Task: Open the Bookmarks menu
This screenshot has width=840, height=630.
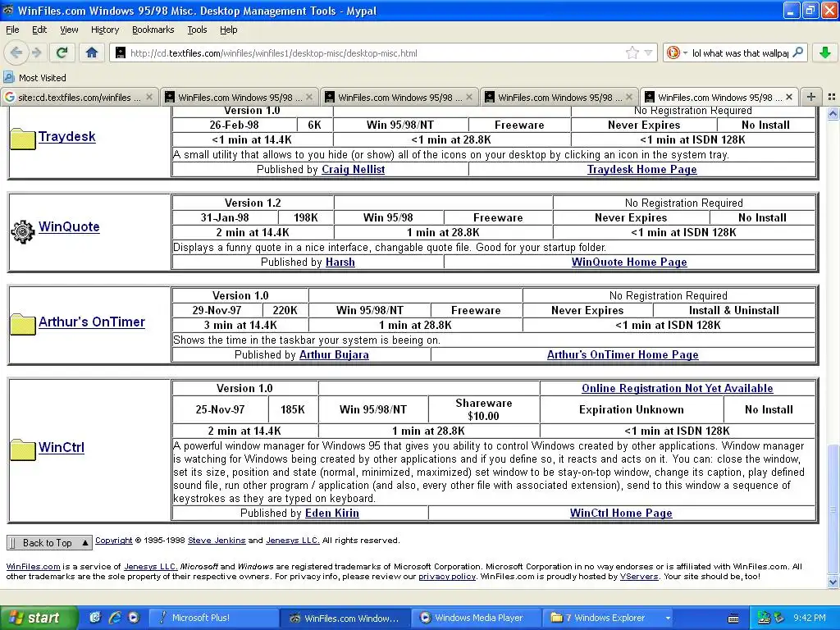Action: coord(153,30)
